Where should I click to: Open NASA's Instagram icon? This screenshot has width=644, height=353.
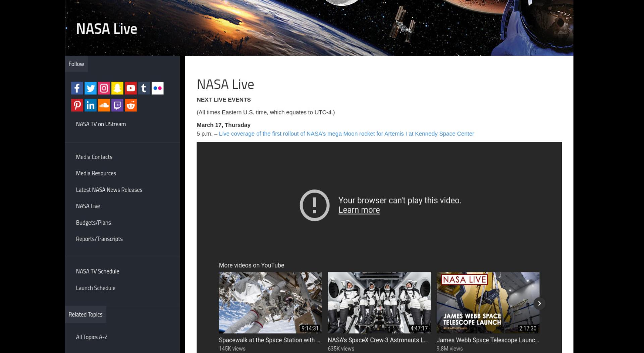tap(104, 88)
